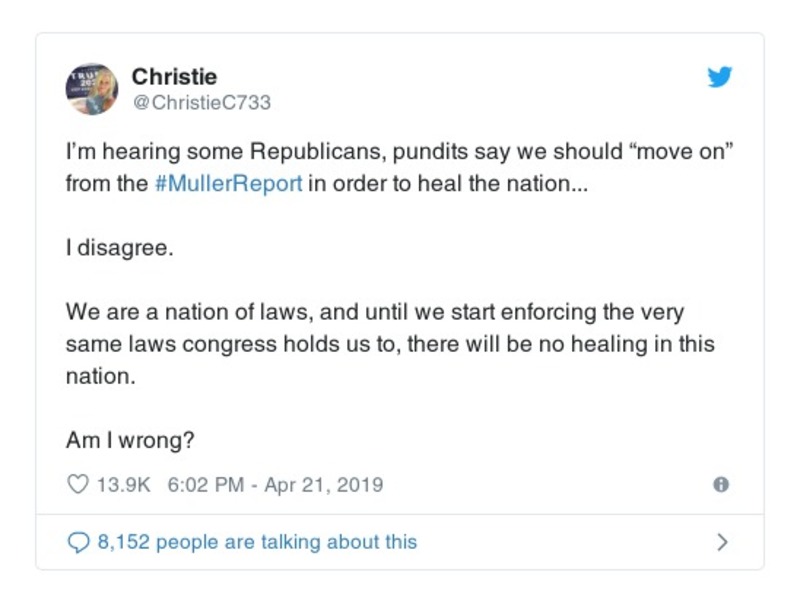Click the 13.9K likes count
This screenshot has height=607, width=800.
coord(122,485)
